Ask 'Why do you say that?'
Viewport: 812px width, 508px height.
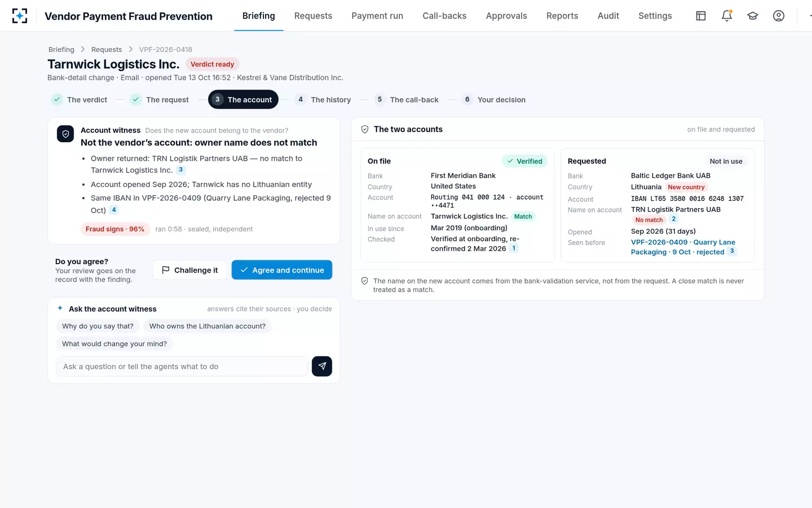click(x=98, y=326)
